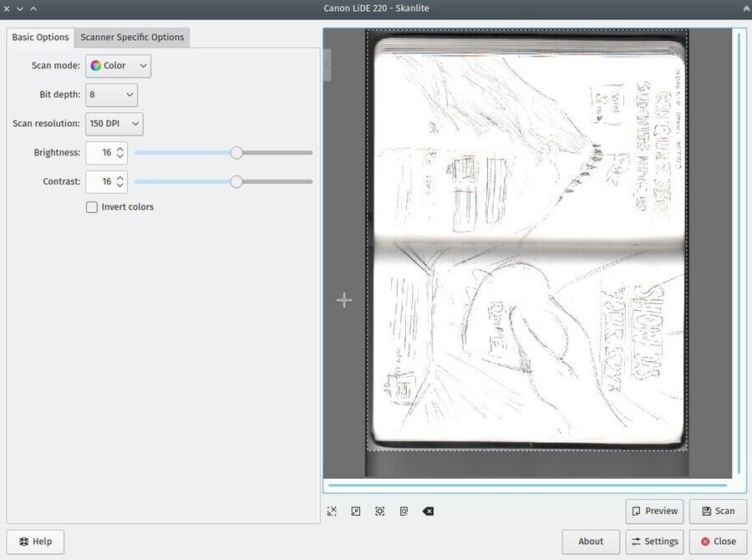Zoom preview to actual size
Viewport: 752px width, 560px height.
(x=404, y=511)
